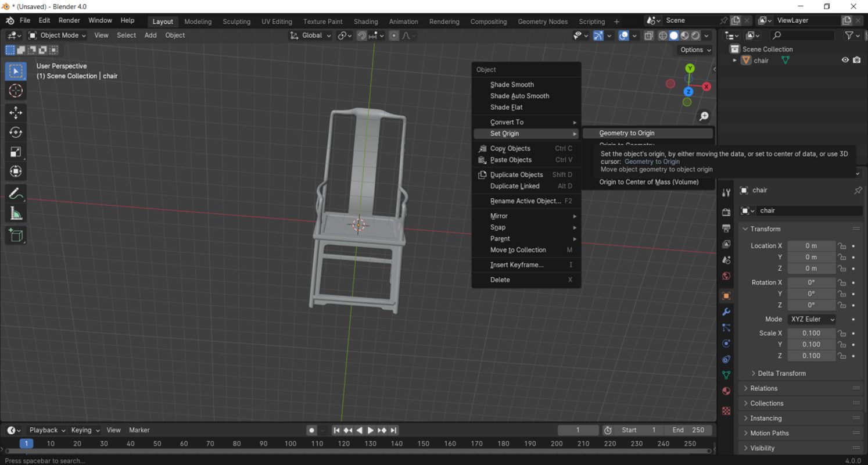Open the Scene properties tab
Image resolution: width=868 pixels, height=465 pixels.
[x=726, y=260]
